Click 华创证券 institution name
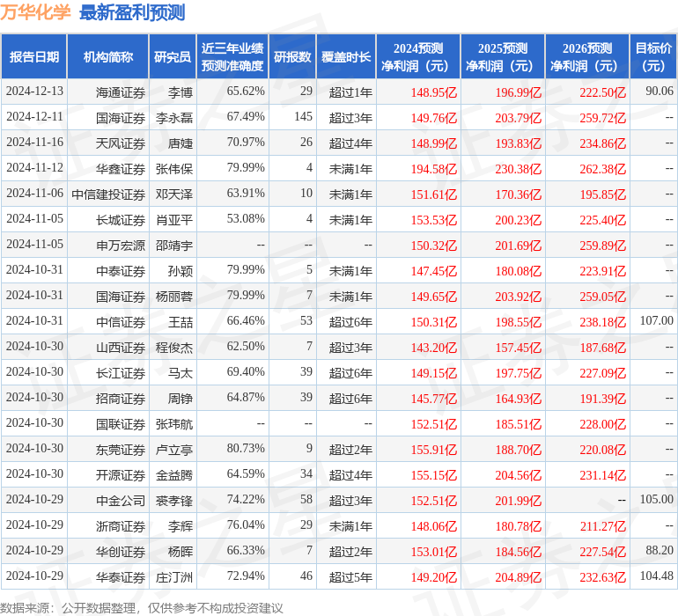This screenshot has width=678, height=616. click(121, 551)
